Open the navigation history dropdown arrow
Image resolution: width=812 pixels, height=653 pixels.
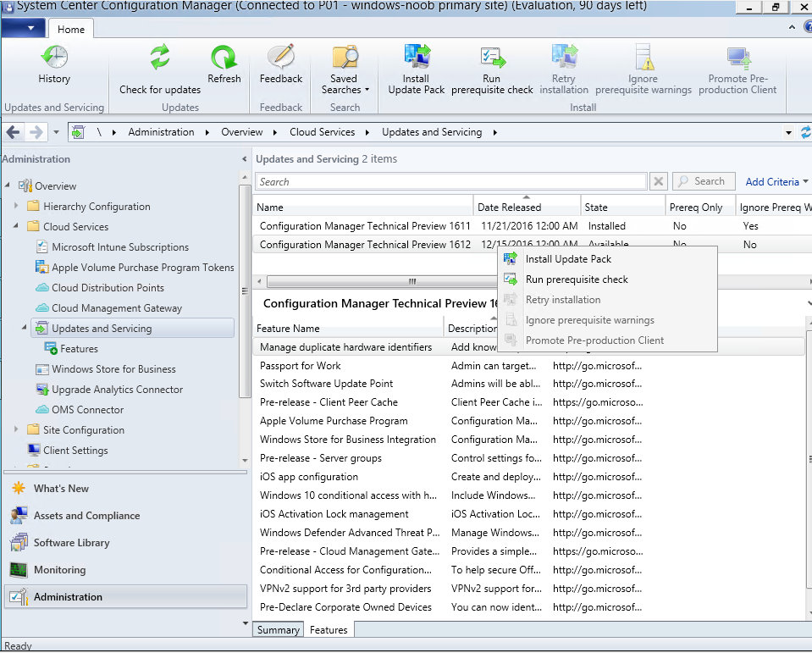coord(56,132)
